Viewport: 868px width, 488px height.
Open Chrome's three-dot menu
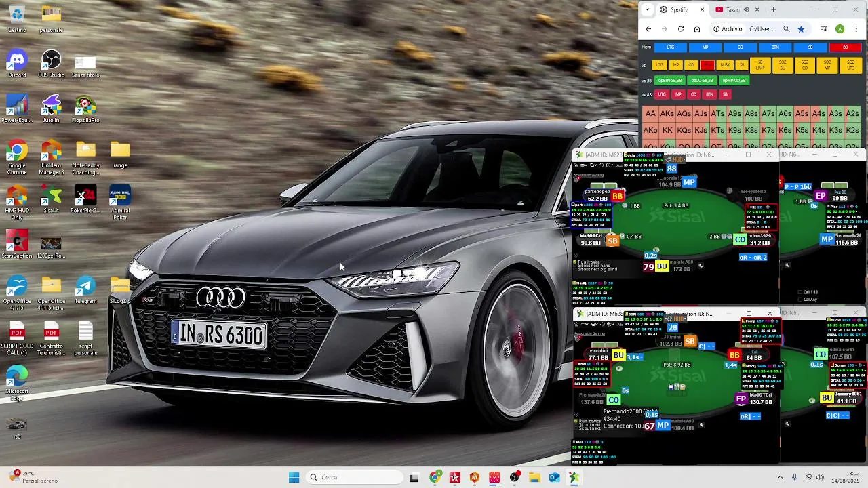[x=856, y=29]
